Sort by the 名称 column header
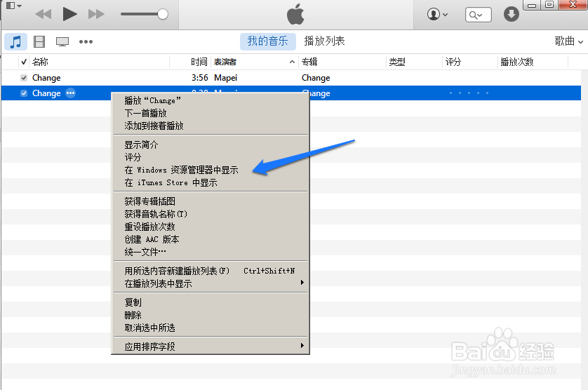Screen dimensions: 588x390 point(40,62)
